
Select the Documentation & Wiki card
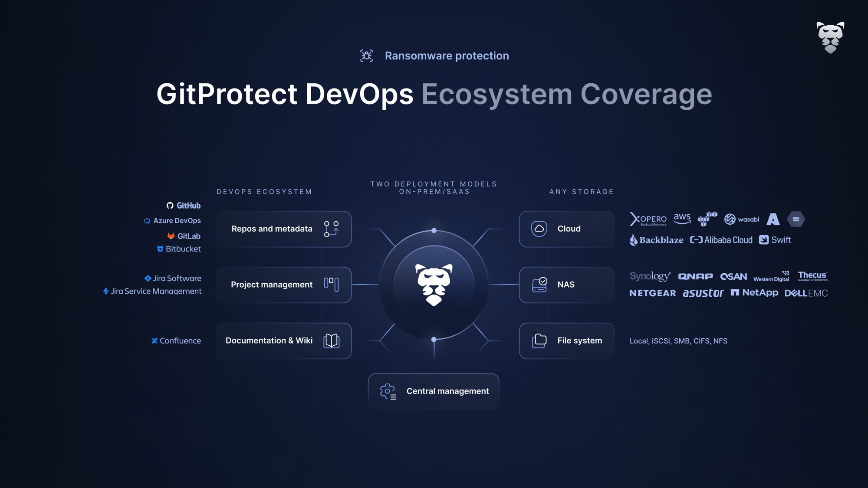pyautogui.click(x=283, y=341)
